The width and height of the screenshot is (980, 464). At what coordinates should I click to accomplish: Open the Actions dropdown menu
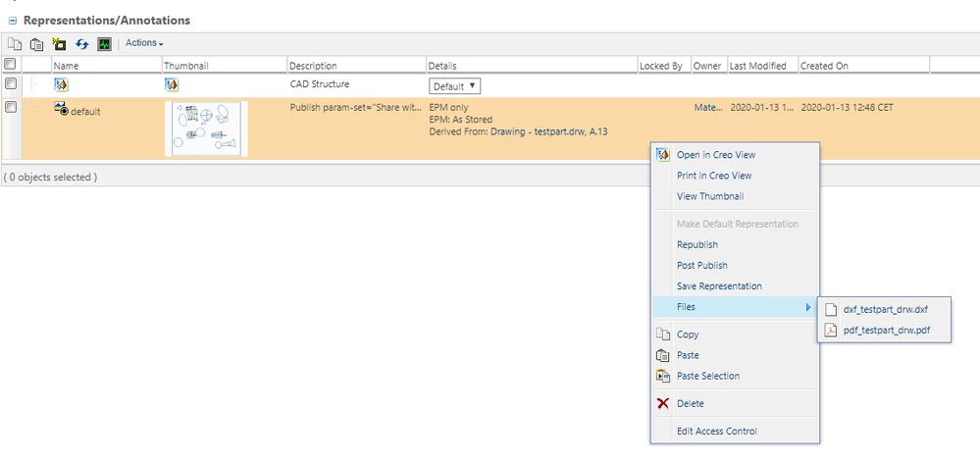(x=144, y=43)
